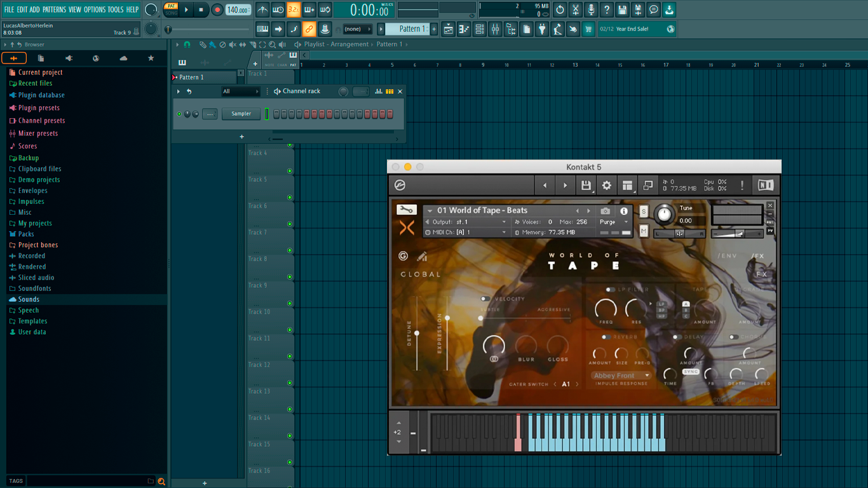This screenshot has height=488, width=868.
Task: Open the MIDI Ch dropdown
Action: coord(467,233)
